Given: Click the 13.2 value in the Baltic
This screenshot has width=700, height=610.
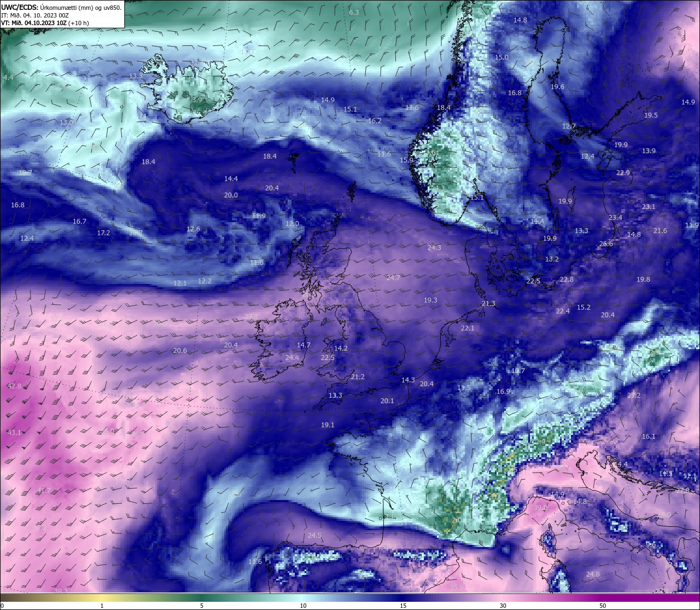Looking at the screenshot, I should (552, 259).
